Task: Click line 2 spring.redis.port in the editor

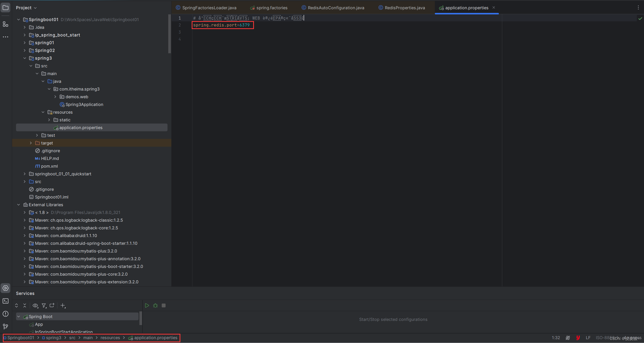Action: [x=221, y=25]
